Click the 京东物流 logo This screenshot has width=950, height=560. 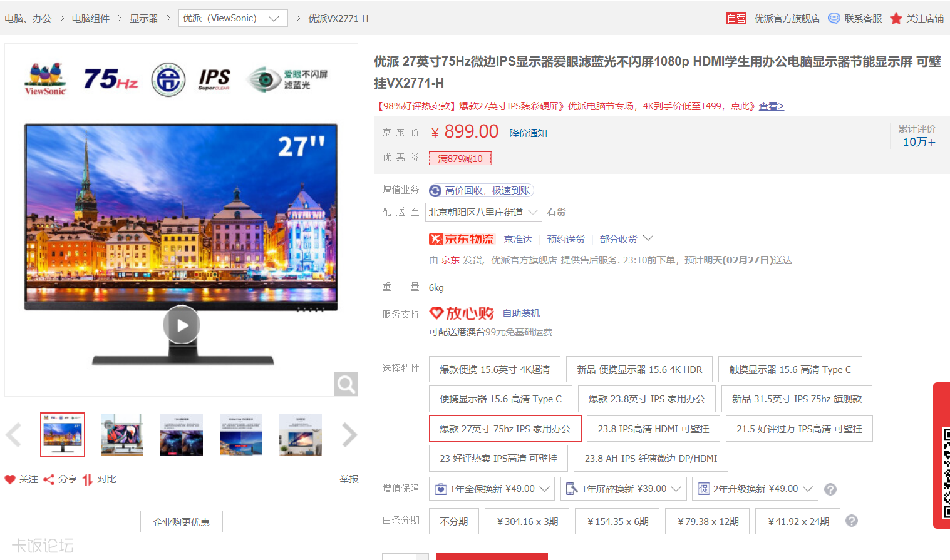point(462,239)
